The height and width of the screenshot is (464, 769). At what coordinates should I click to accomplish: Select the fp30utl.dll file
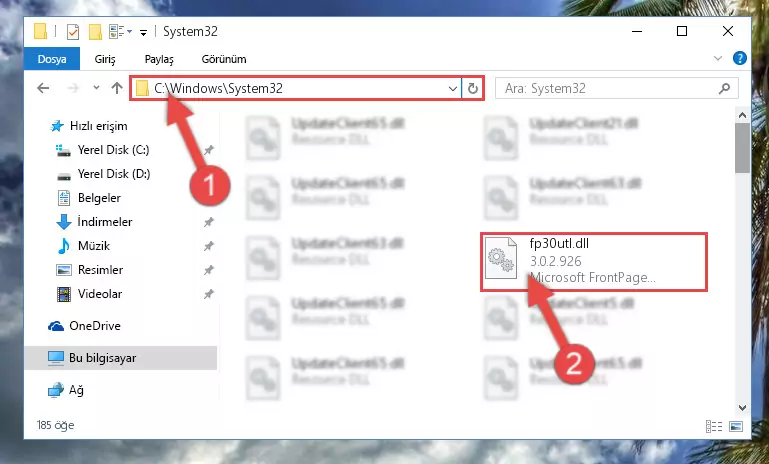(x=593, y=262)
